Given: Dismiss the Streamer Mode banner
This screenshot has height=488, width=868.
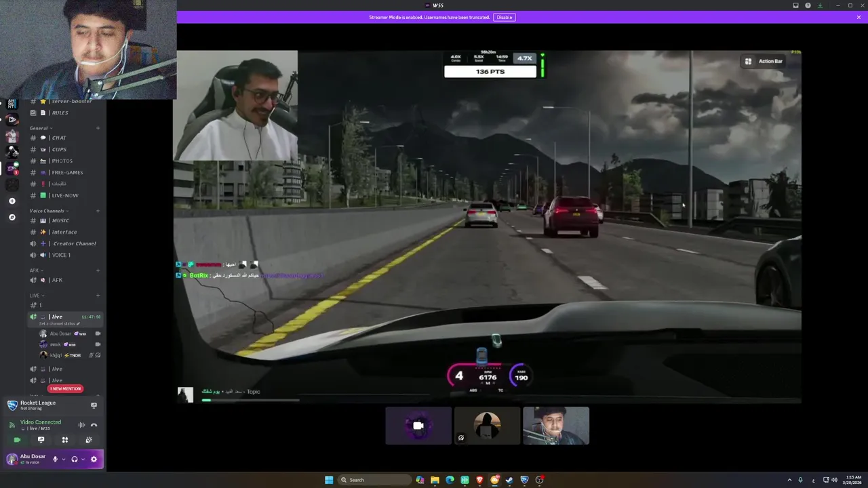Looking at the screenshot, I should click(859, 17).
